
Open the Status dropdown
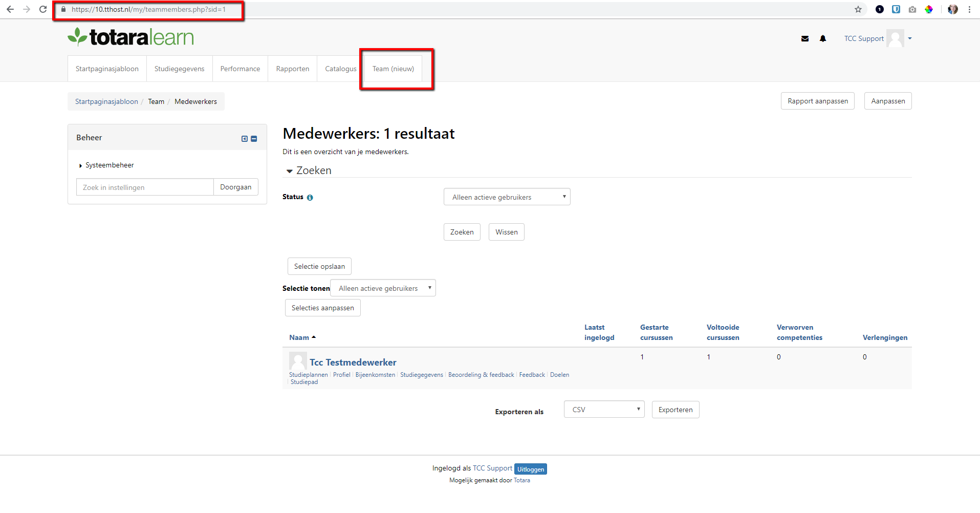507,197
